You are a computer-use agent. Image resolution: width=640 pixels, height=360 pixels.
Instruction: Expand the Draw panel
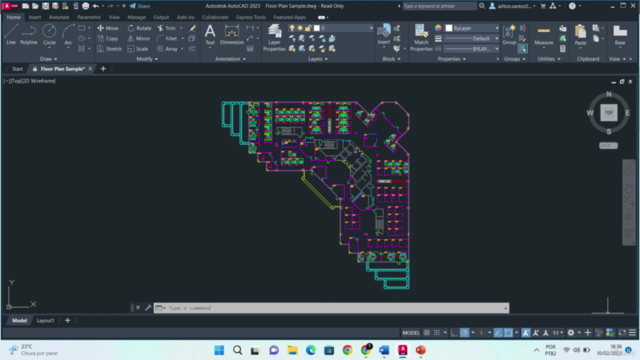(49, 59)
